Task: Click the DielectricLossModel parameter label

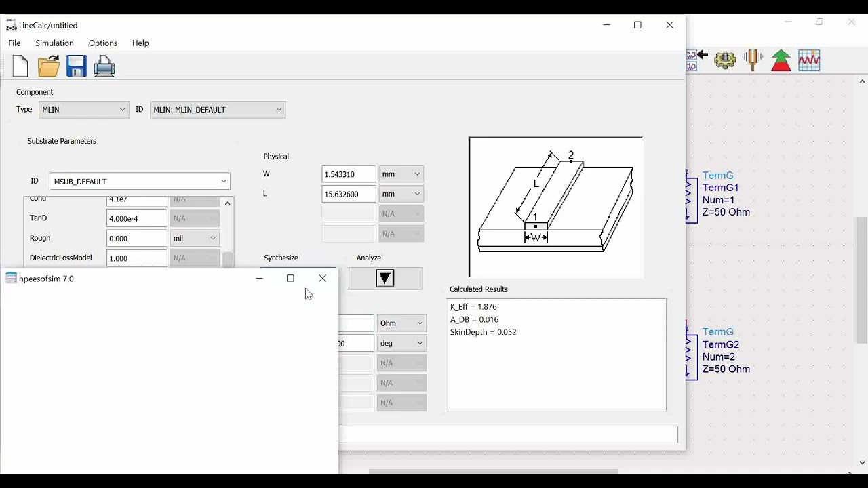Action: pos(60,258)
